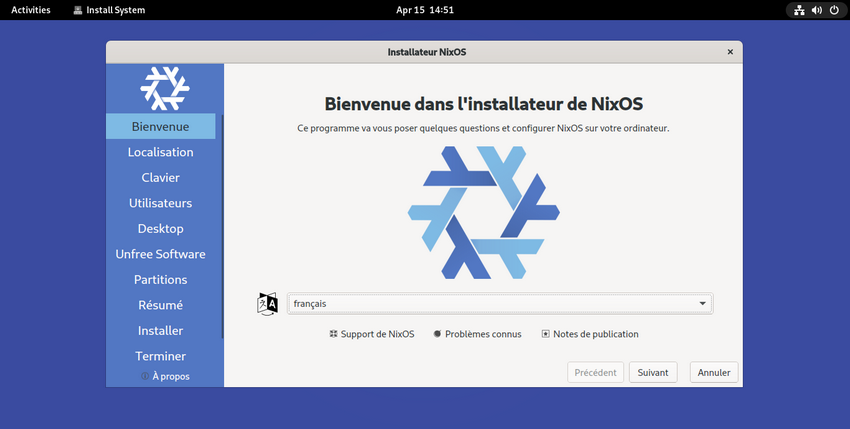850x429 pixels.
Task: Select the Localisation step in sidebar
Action: tap(160, 152)
